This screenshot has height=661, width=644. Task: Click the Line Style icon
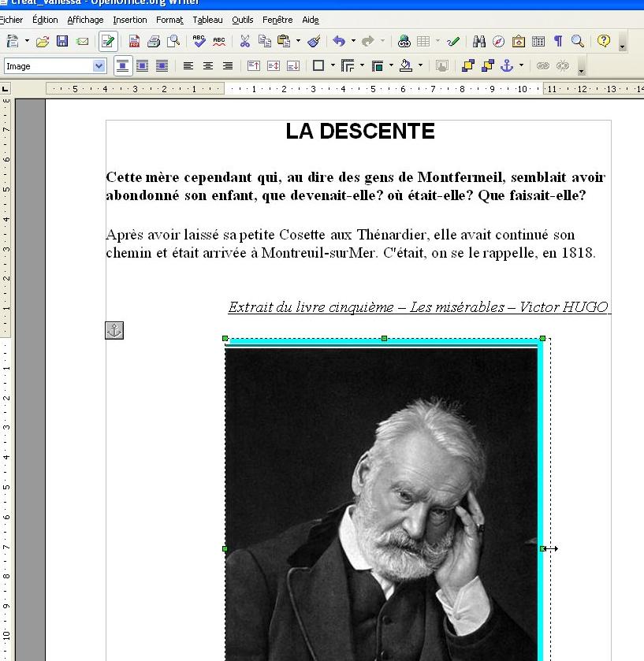[x=348, y=66]
